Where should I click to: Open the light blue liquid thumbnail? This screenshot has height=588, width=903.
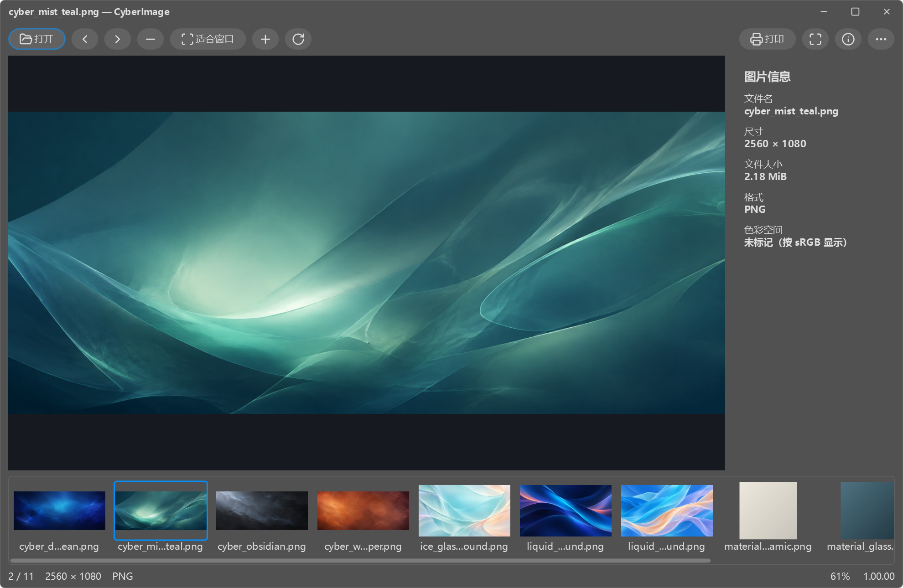click(x=667, y=516)
